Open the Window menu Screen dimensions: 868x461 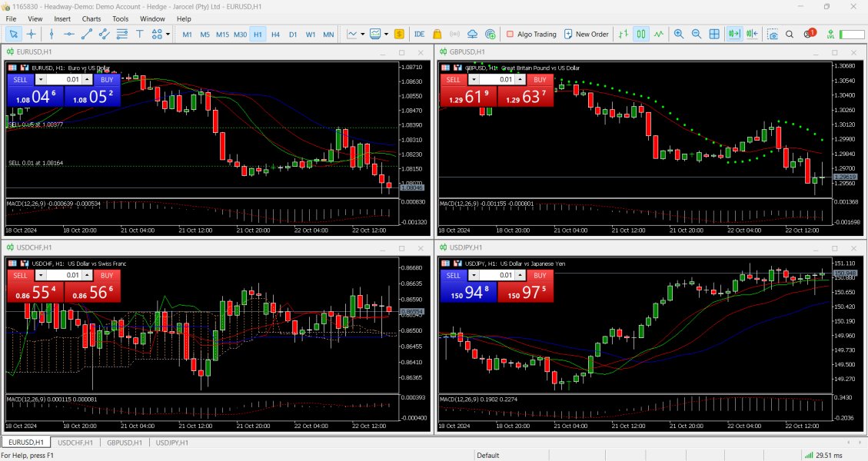(x=152, y=18)
